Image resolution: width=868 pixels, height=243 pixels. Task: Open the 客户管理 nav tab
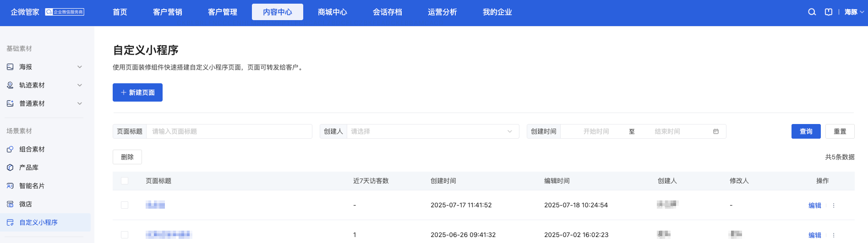[223, 12]
